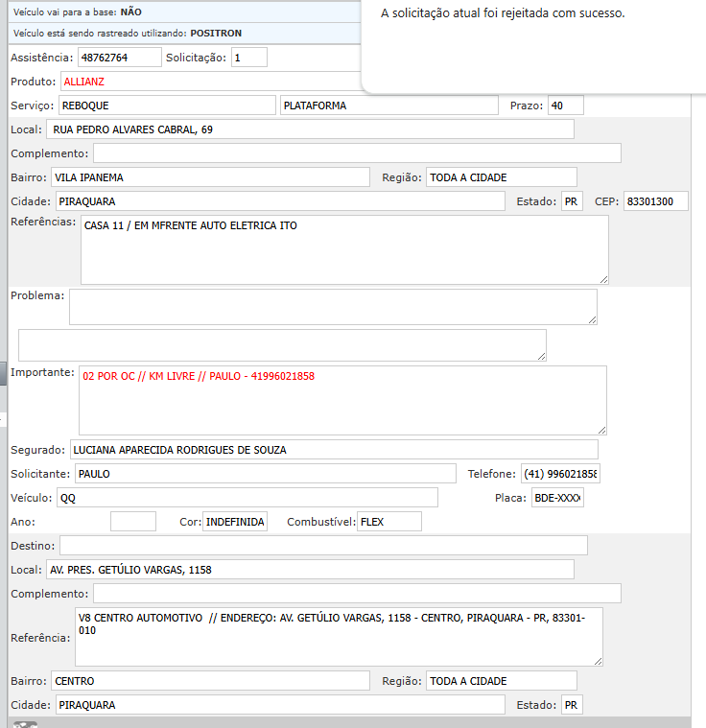This screenshot has height=728, width=706.
Task: Click the RUA PEDRO ALVARES CABRAL address field
Action: pos(310,129)
